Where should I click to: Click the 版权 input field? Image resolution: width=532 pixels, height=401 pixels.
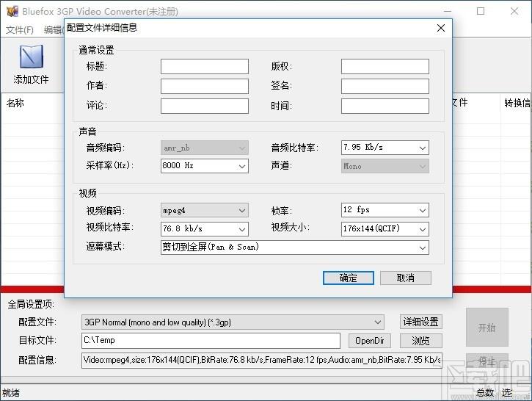(x=385, y=67)
